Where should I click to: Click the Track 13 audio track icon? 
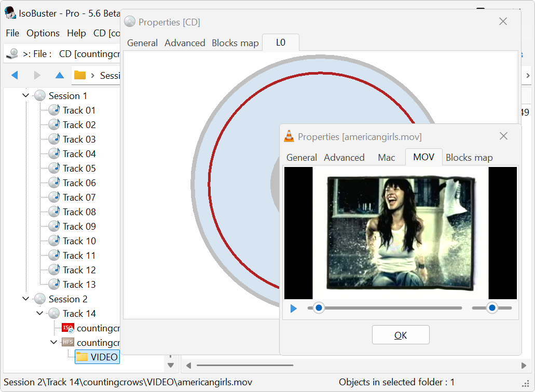[x=54, y=284]
